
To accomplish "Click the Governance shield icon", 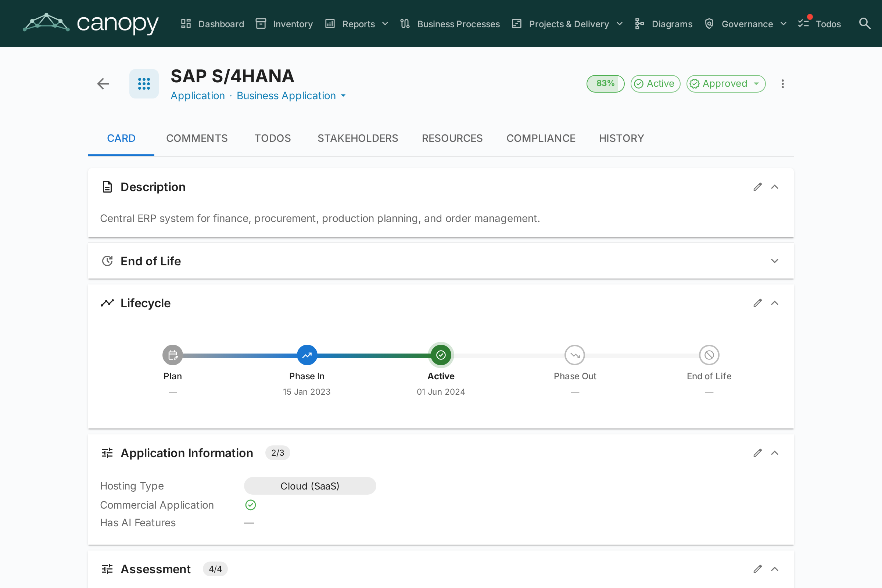I will pos(709,24).
